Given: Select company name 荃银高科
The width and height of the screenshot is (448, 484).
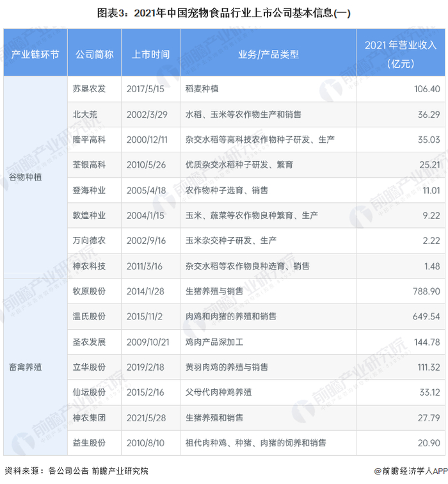Looking at the screenshot, I should [x=89, y=165].
